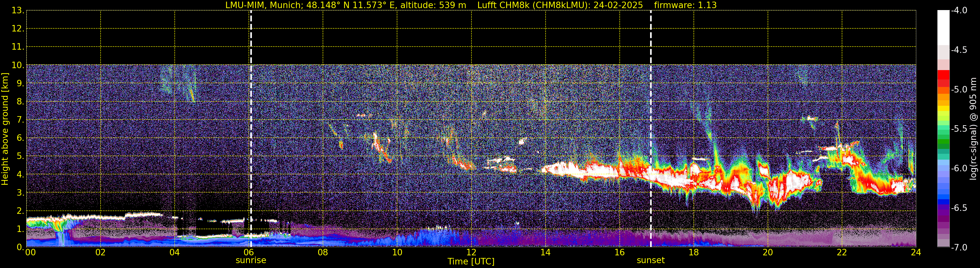Click the '-6.5' colorbar tick label

click(x=959, y=208)
